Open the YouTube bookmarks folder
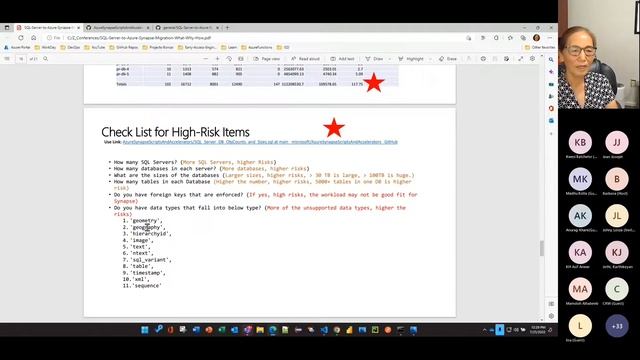 pyautogui.click(x=95, y=47)
